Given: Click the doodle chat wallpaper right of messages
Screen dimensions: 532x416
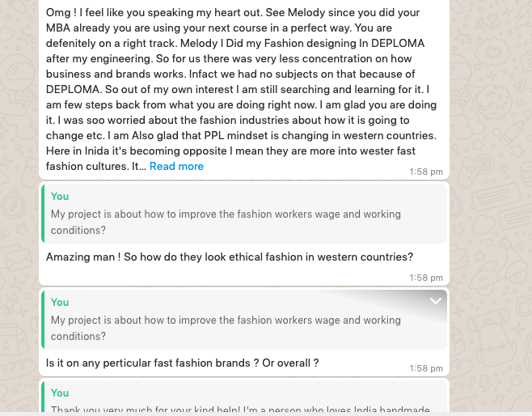Looking at the screenshot, I should point(491,206).
